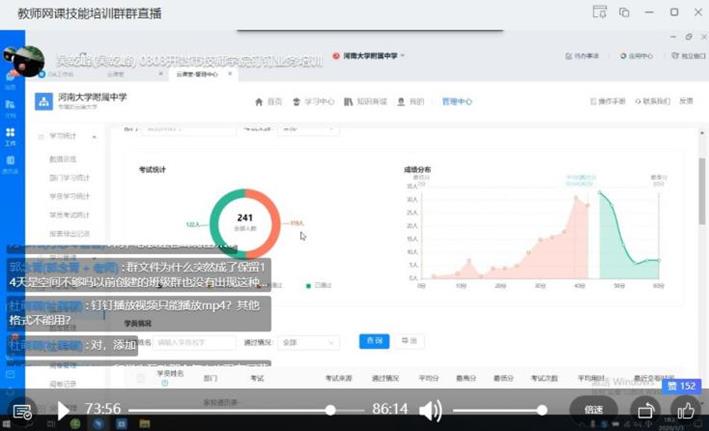Adjust the video progress slider knob
The width and height of the screenshot is (709, 431).
(x=331, y=410)
